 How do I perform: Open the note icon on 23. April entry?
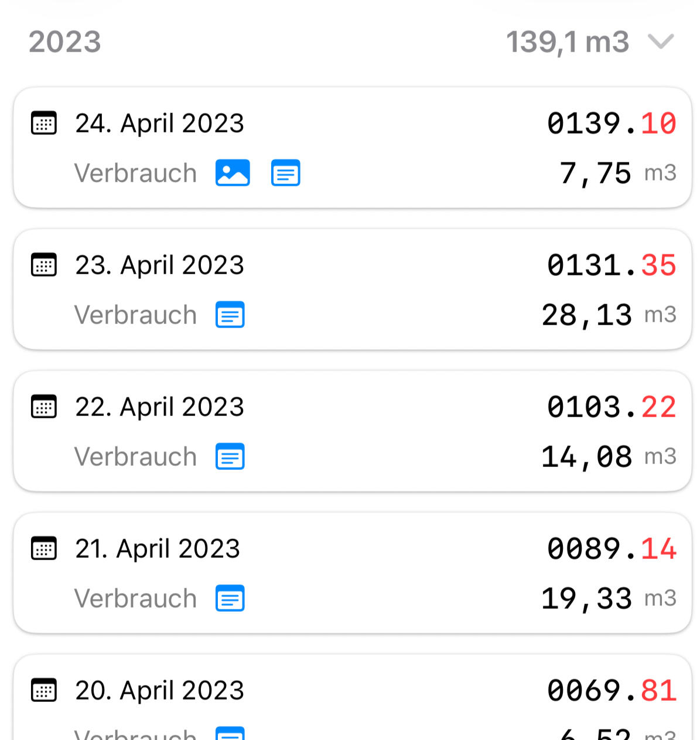click(230, 315)
